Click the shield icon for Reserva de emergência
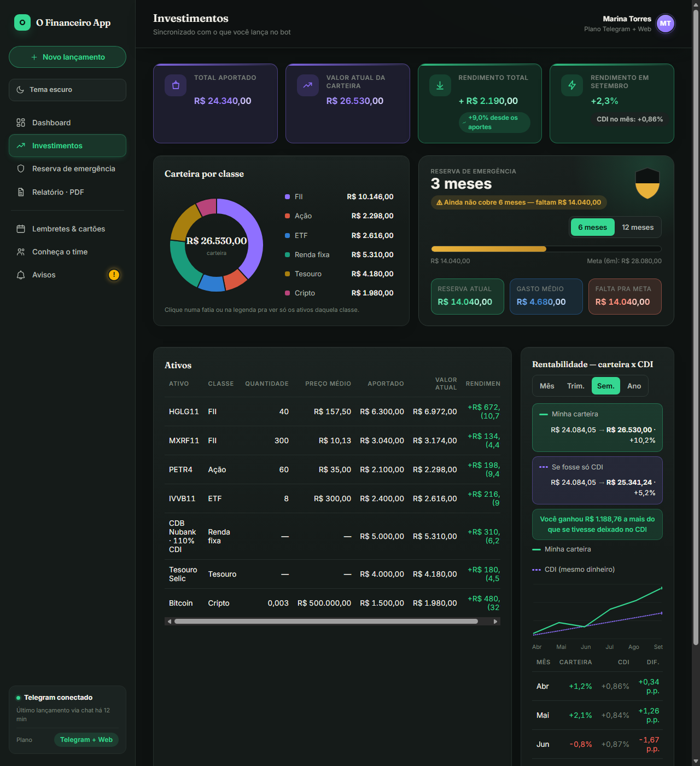Image resolution: width=700 pixels, height=766 pixels. pos(21,169)
